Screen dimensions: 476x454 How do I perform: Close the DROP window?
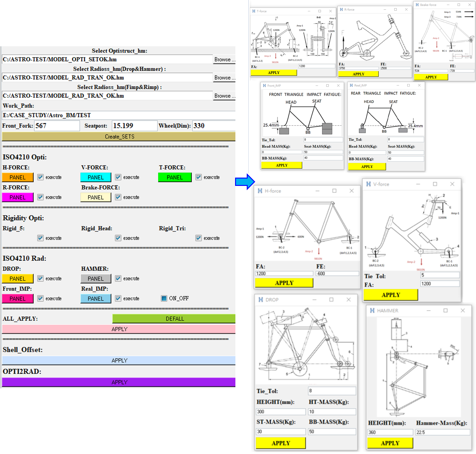(349, 300)
